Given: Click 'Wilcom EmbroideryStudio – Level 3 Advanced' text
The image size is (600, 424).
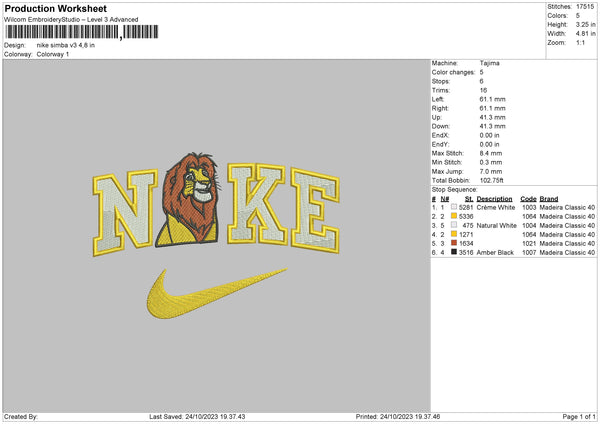Looking at the screenshot, I should (71, 20).
